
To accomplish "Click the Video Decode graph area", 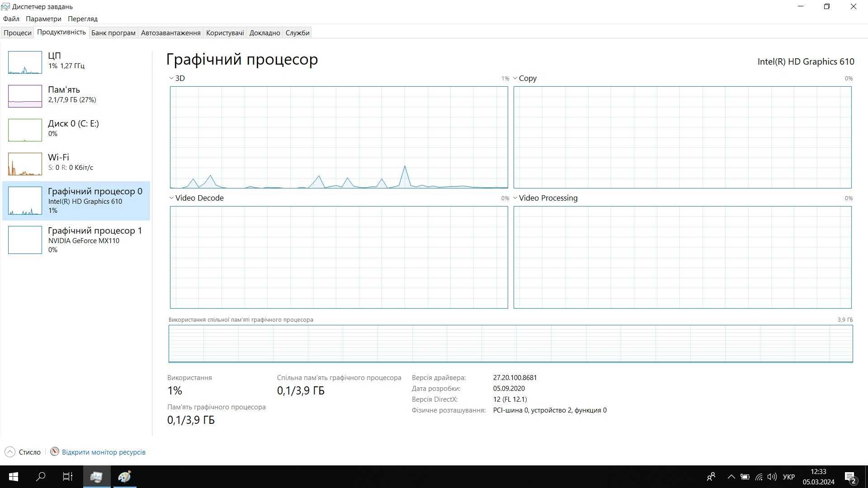I will [x=339, y=258].
